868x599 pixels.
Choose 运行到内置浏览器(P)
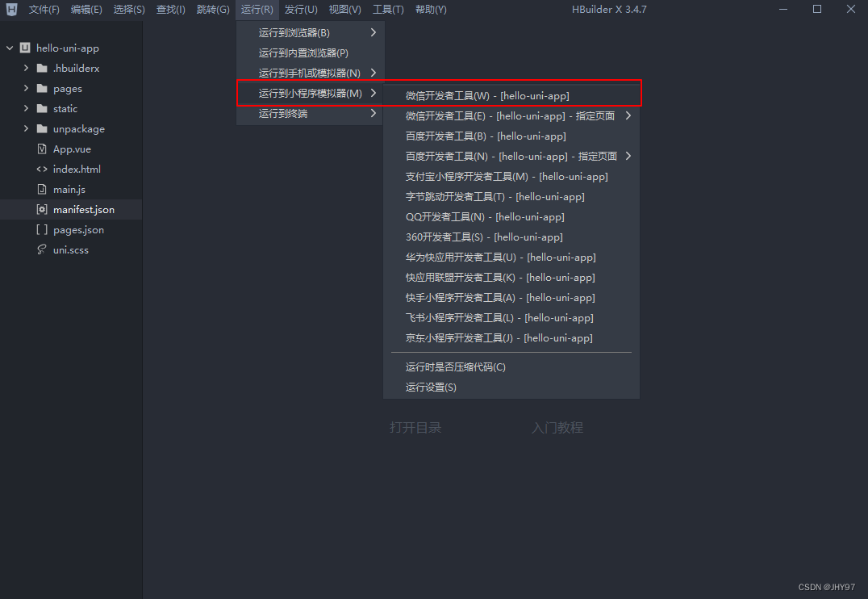pyautogui.click(x=310, y=53)
